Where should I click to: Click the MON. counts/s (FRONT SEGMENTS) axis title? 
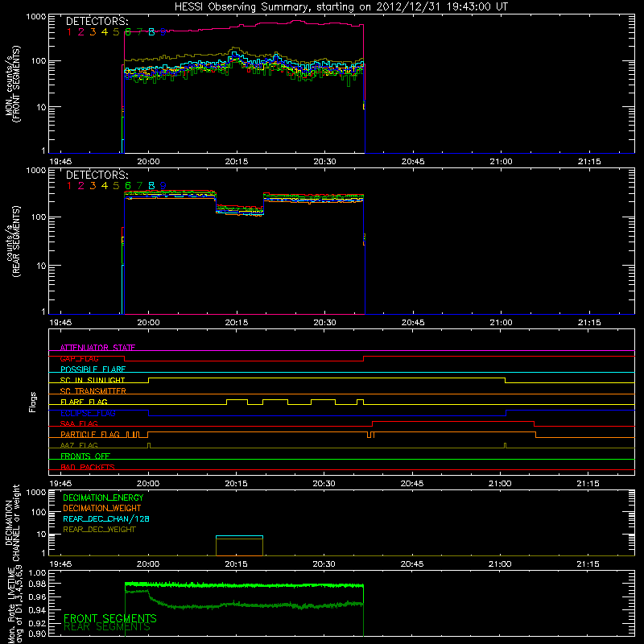[x=12, y=84]
